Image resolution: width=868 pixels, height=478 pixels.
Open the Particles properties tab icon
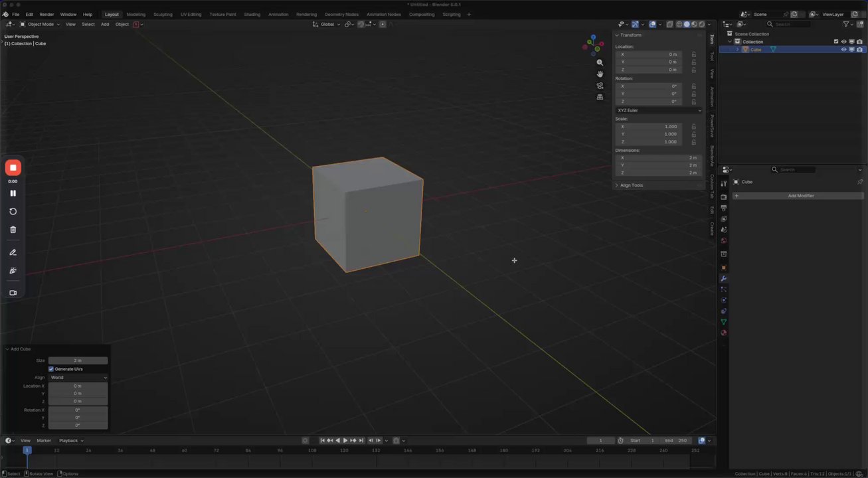tap(724, 289)
